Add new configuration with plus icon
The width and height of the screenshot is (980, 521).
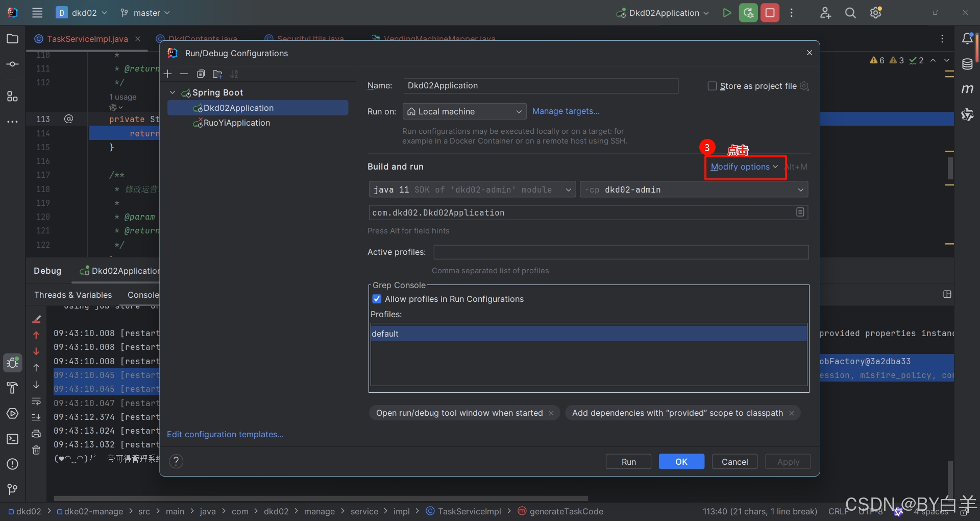pos(168,74)
